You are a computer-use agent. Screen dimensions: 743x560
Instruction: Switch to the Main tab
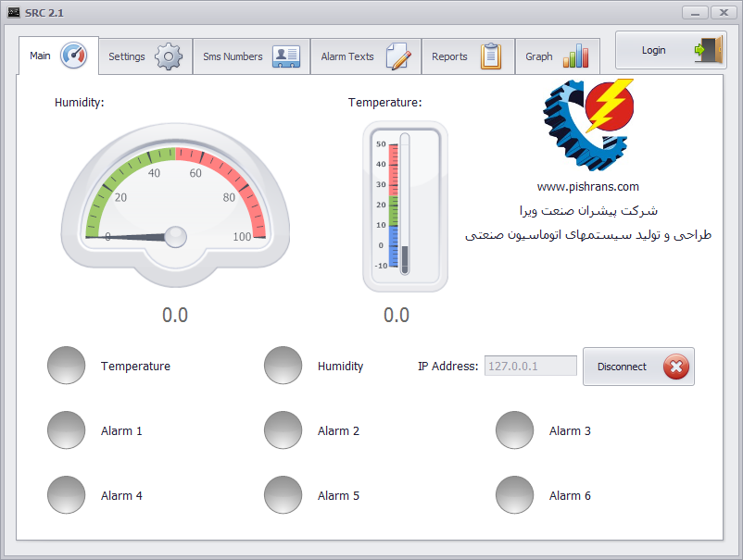coord(58,56)
